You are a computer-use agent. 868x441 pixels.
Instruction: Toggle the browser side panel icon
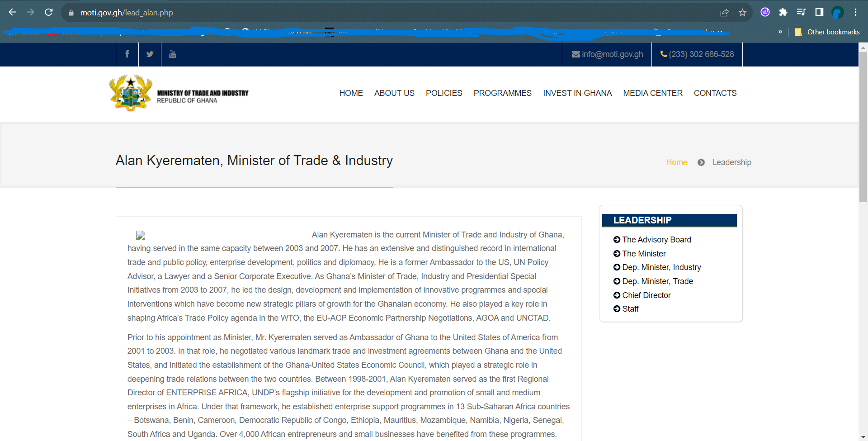pyautogui.click(x=819, y=12)
